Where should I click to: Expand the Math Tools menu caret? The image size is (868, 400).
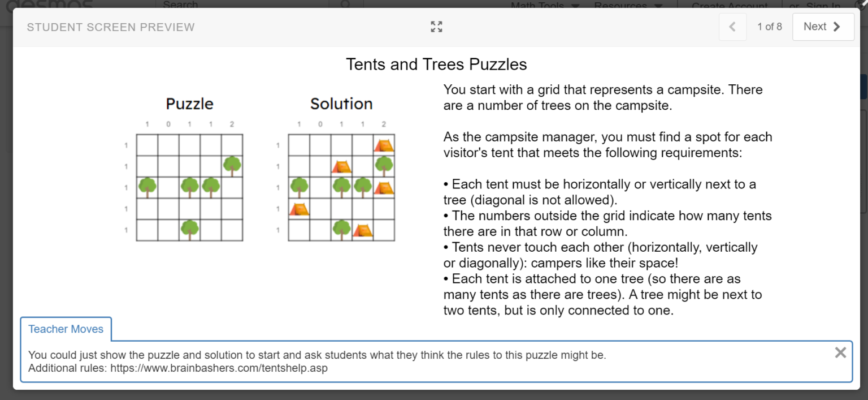(576, 6)
